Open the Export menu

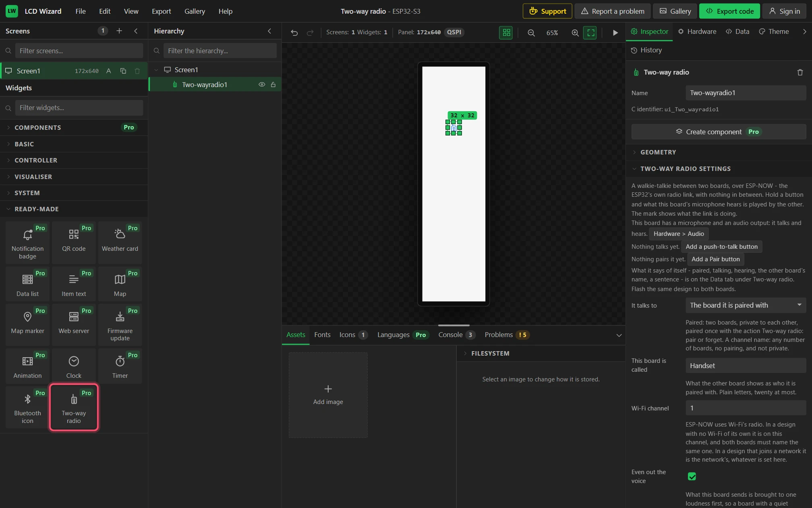161,11
